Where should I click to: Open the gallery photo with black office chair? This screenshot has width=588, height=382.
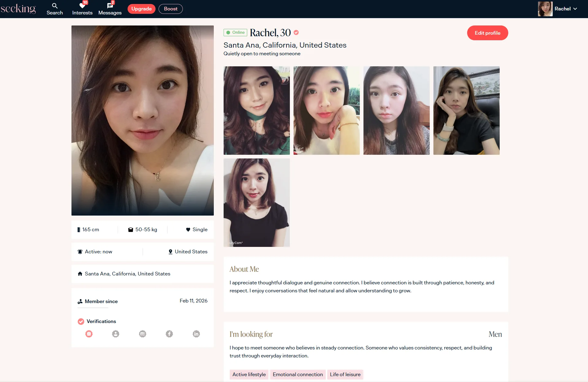466,111
